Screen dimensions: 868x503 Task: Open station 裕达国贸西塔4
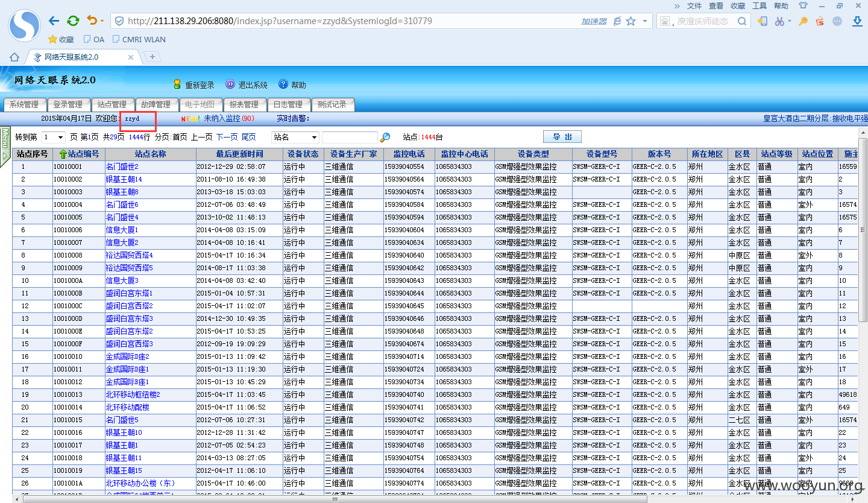(x=130, y=255)
